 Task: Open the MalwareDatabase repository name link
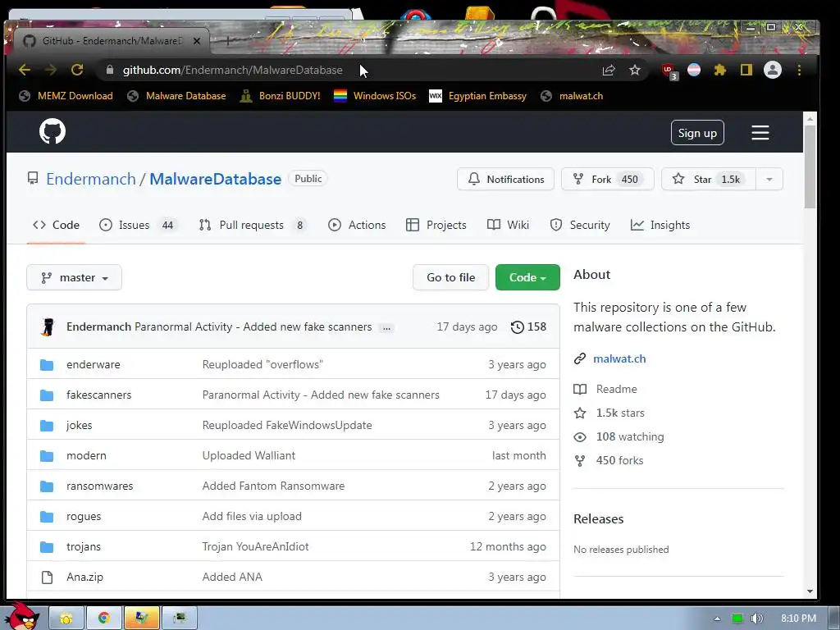216,179
